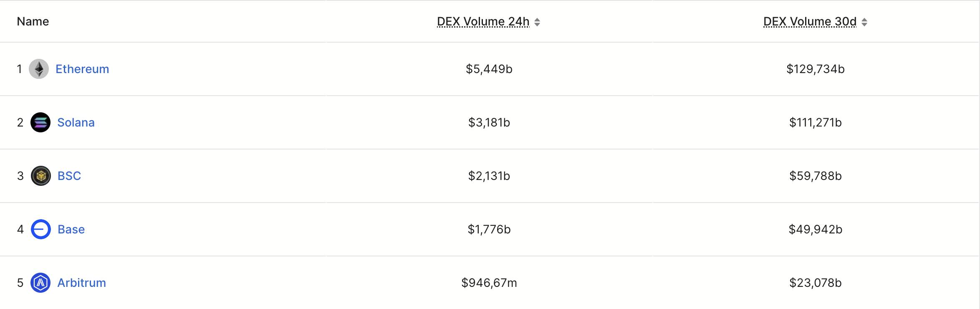Sort by DEX Volume 30d arrow icon
This screenshot has height=309, width=980.
pyautogui.click(x=864, y=22)
